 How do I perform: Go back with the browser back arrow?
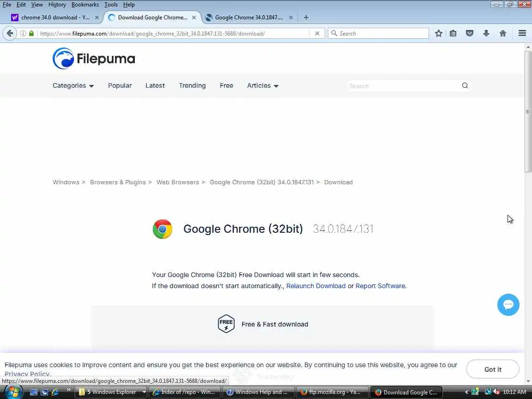click(x=10, y=33)
